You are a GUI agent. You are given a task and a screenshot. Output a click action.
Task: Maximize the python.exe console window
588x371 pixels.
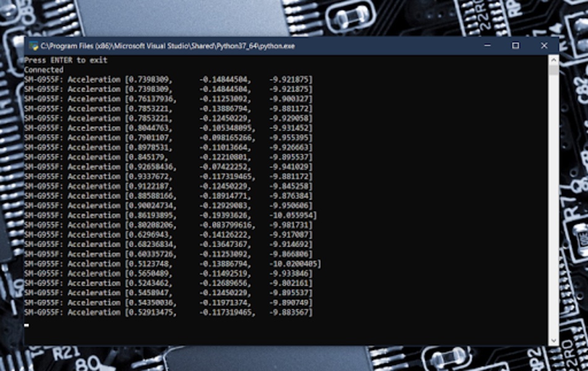coord(516,46)
